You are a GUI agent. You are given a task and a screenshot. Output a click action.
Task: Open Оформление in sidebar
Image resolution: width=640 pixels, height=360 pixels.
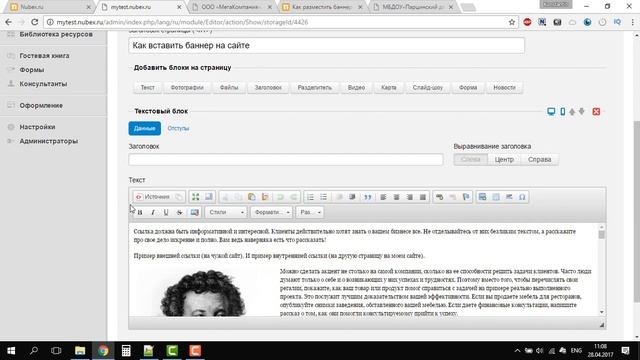point(41,105)
